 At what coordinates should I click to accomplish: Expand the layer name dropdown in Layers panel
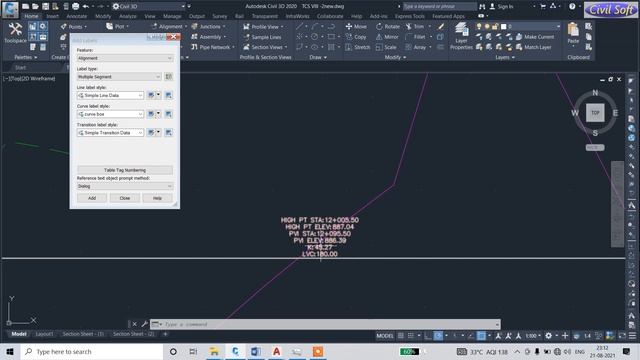(558, 26)
